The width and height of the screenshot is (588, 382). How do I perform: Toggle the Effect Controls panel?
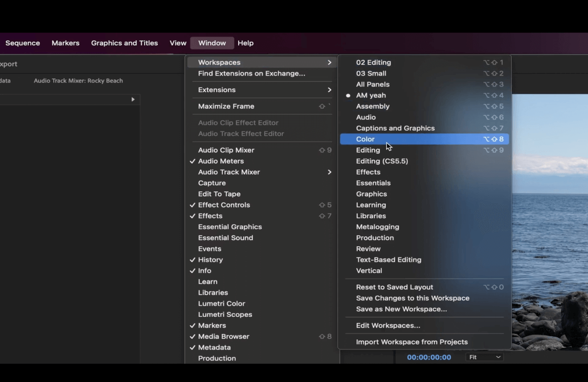click(261, 205)
